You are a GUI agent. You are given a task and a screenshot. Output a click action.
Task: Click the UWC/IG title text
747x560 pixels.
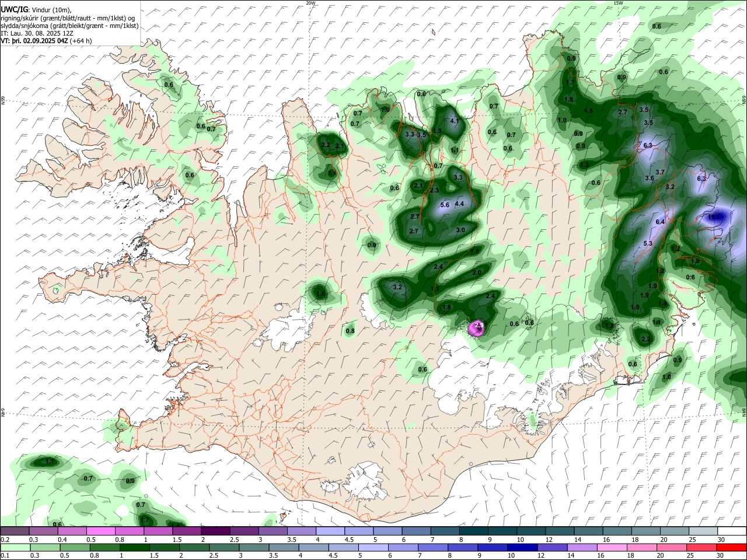(x=15, y=10)
